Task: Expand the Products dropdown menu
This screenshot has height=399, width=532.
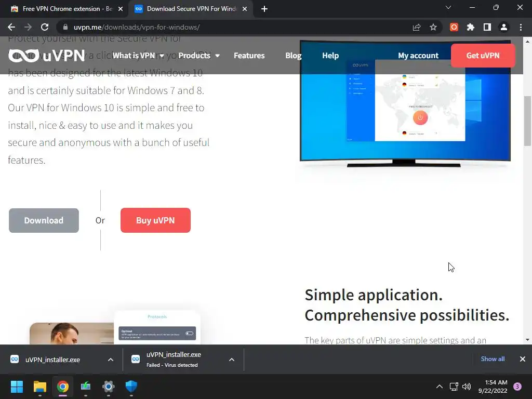Action: (x=199, y=55)
